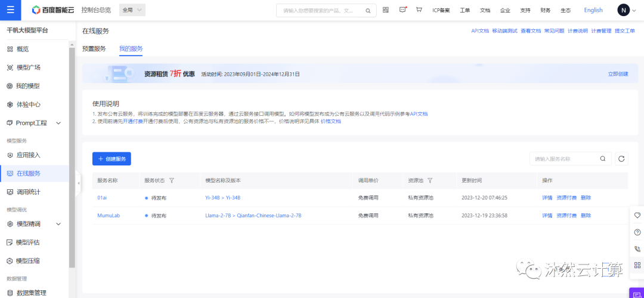This screenshot has height=298, width=644.
Task: Switch to the 预置服务 tab
Action: [x=94, y=48]
